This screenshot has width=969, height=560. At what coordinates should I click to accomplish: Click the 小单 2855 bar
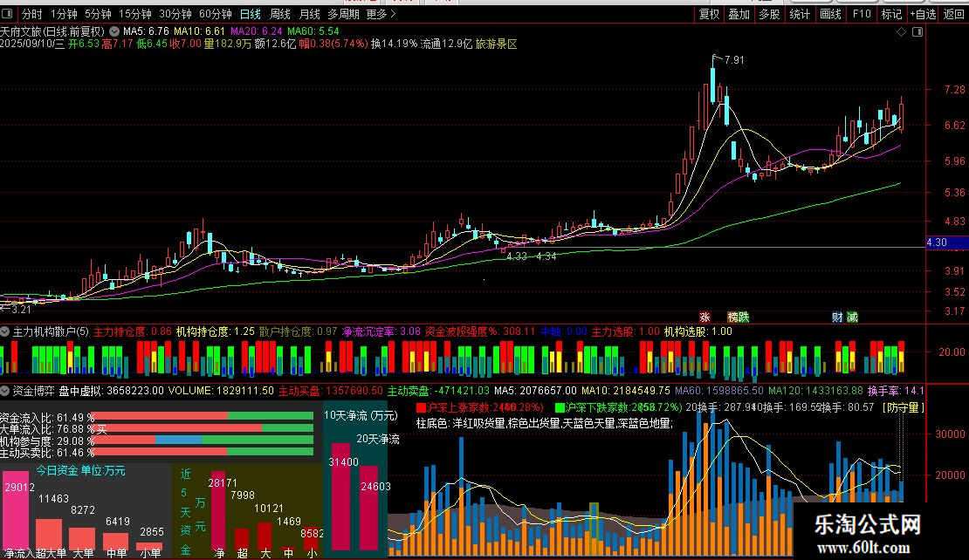click(149, 546)
